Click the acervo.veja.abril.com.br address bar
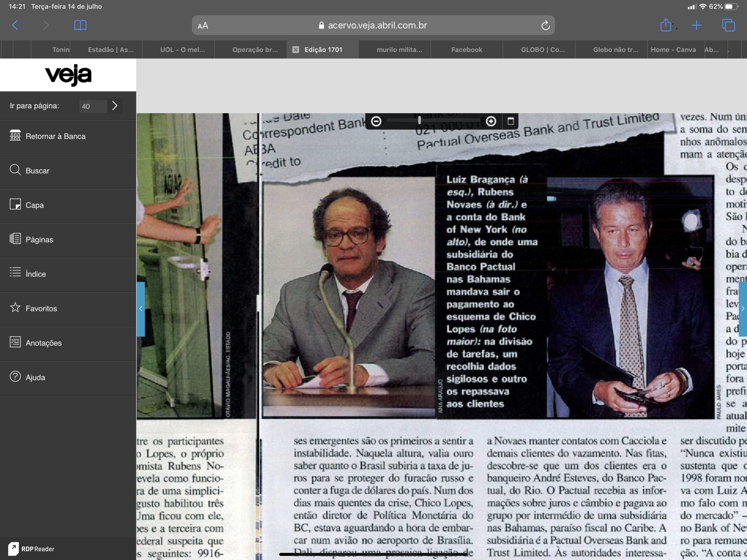747x560 pixels. pos(373,25)
